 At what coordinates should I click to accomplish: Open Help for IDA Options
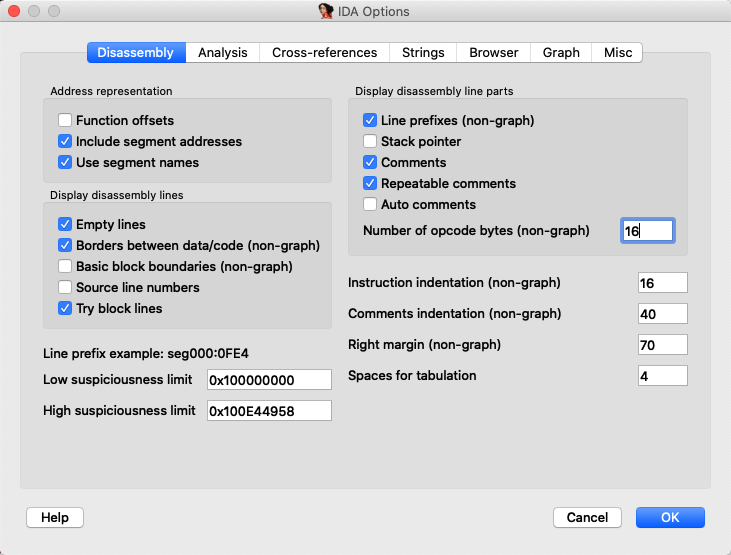click(55, 517)
